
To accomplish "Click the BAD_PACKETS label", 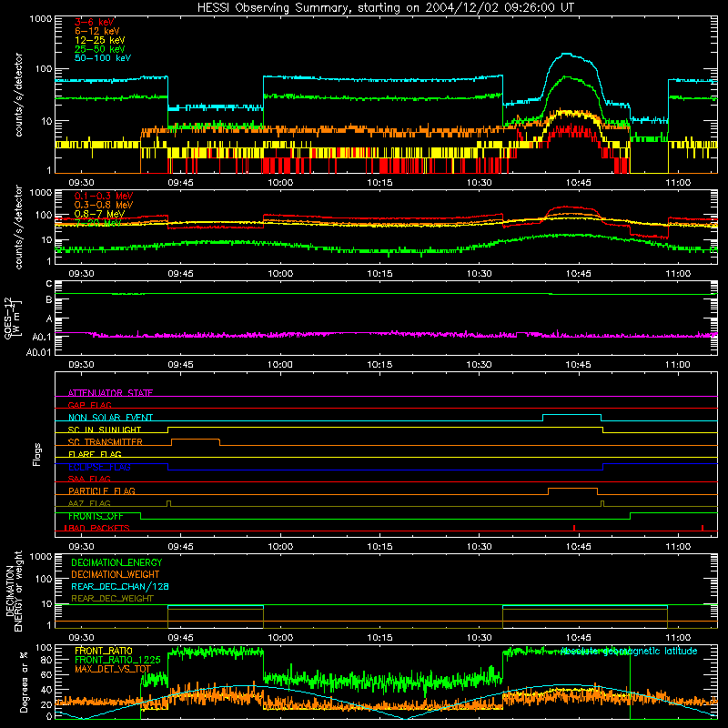I will click(97, 528).
